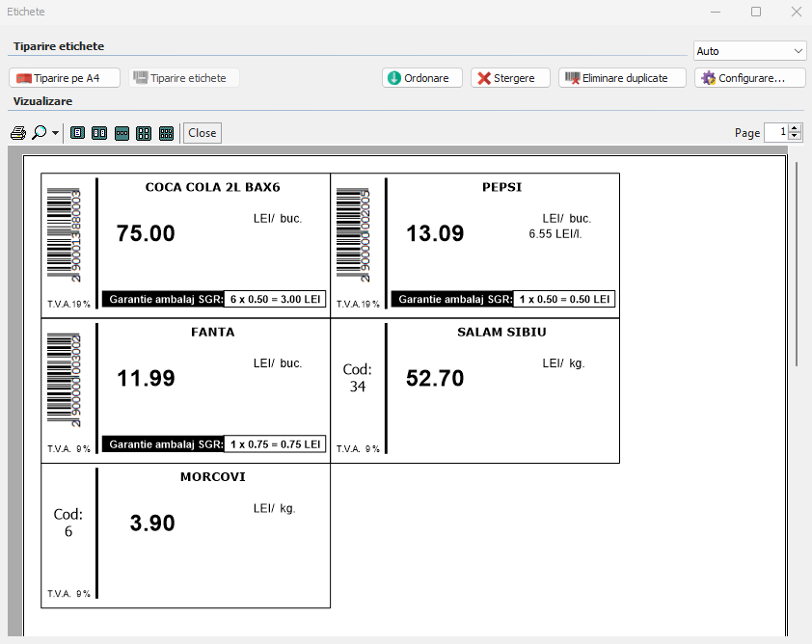Click Ordonare to sort labels

pyautogui.click(x=421, y=78)
